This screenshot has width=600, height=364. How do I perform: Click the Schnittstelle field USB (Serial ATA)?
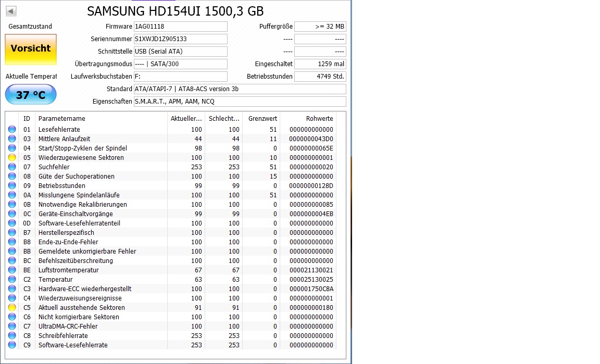[181, 51]
